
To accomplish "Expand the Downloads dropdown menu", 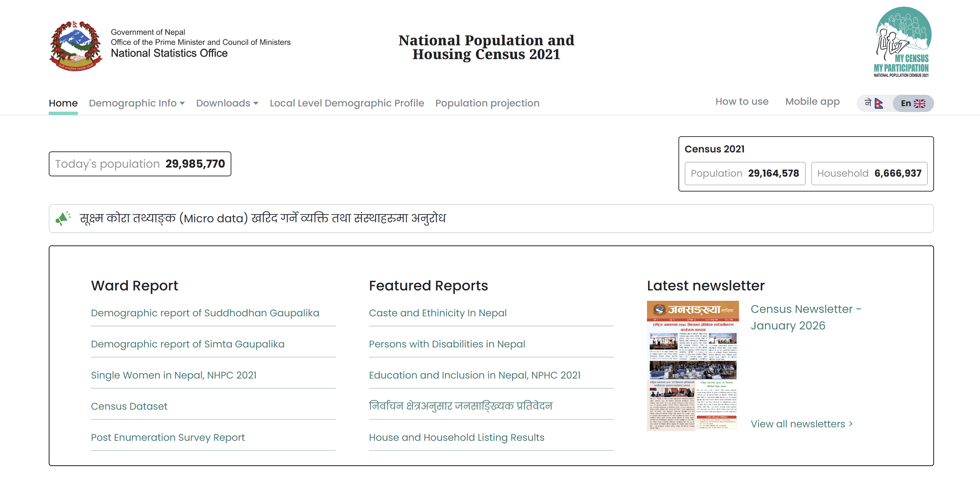I will tap(227, 103).
